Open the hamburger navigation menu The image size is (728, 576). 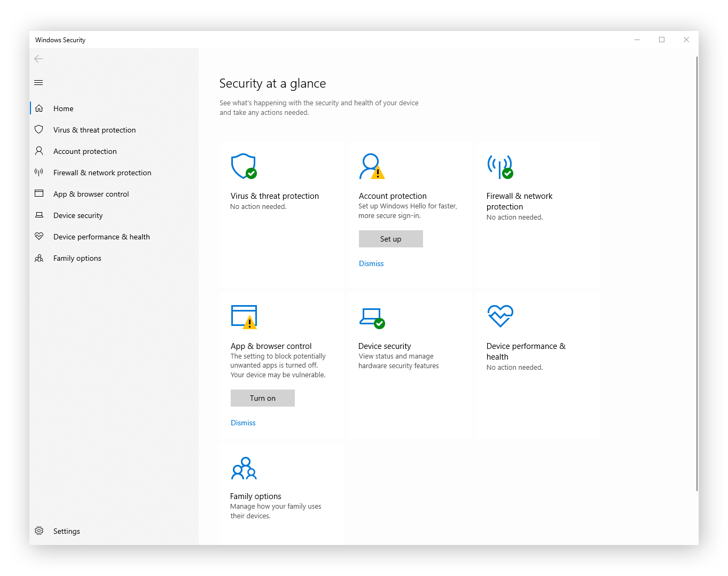pos(38,82)
